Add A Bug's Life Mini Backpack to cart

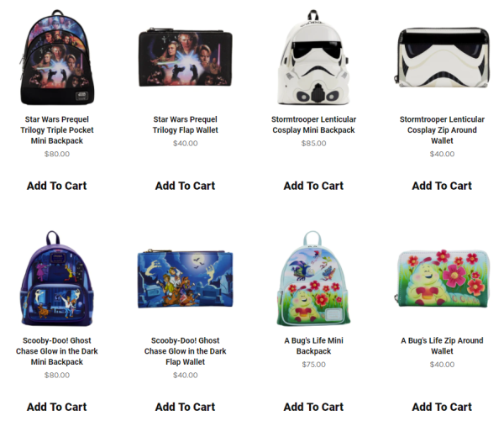pos(313,407)
